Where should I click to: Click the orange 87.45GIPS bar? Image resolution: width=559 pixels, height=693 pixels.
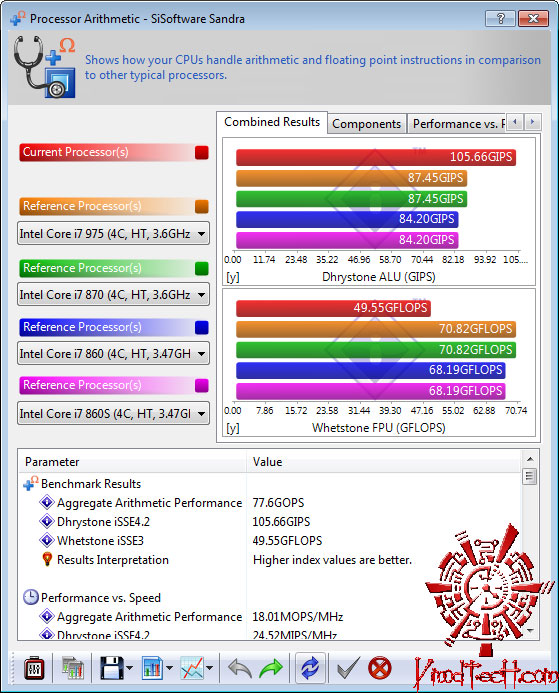click(351, 178)
